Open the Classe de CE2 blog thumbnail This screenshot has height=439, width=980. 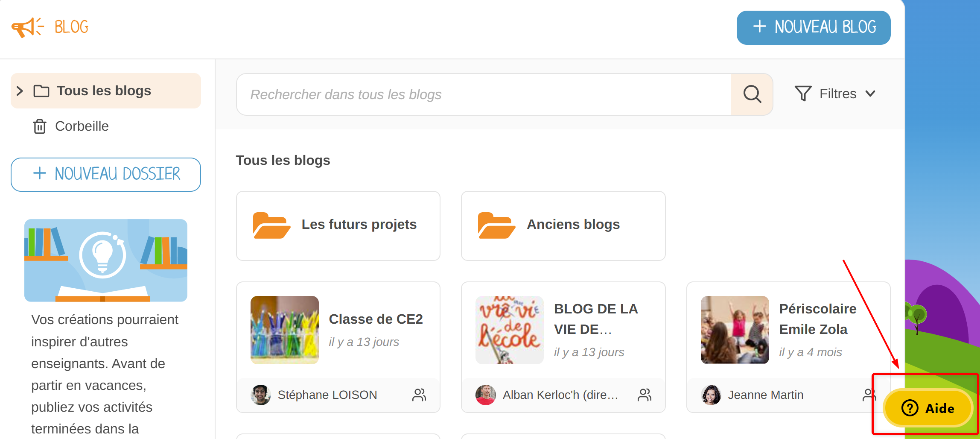point(284,330)
